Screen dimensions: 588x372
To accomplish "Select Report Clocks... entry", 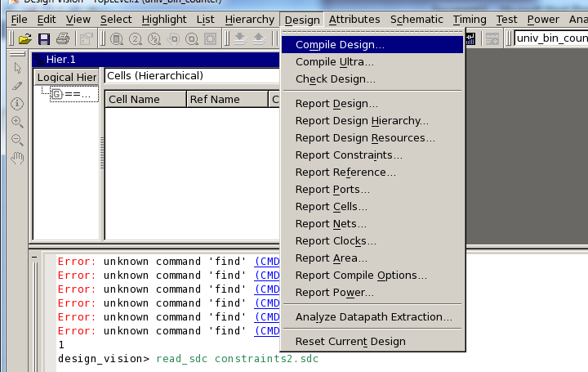I will tap(372, 241).
